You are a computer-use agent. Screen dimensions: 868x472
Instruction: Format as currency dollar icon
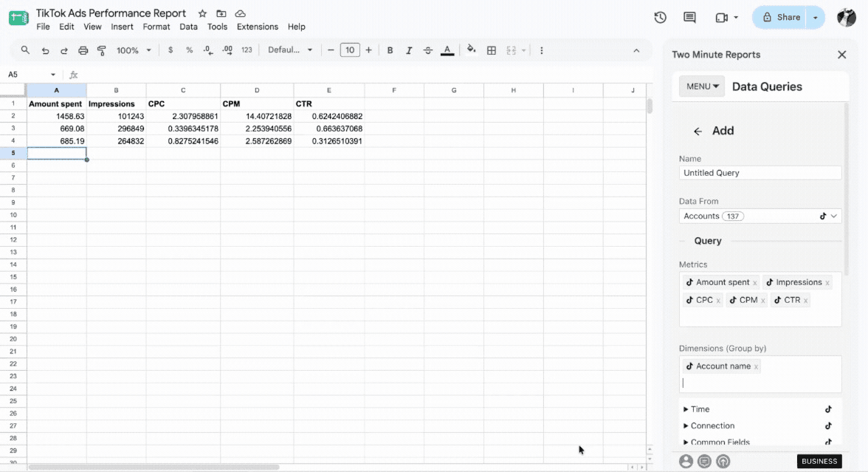(x=170, y=50)
